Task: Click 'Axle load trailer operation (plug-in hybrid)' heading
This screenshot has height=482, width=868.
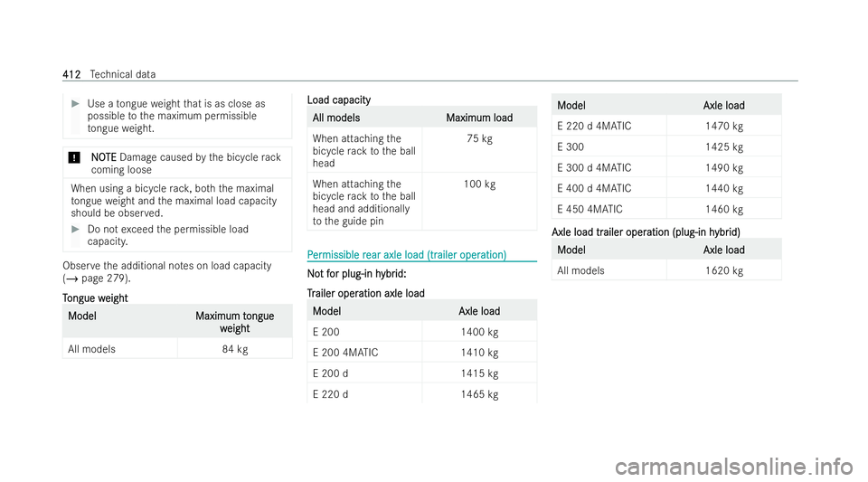Action: point(646,232)
